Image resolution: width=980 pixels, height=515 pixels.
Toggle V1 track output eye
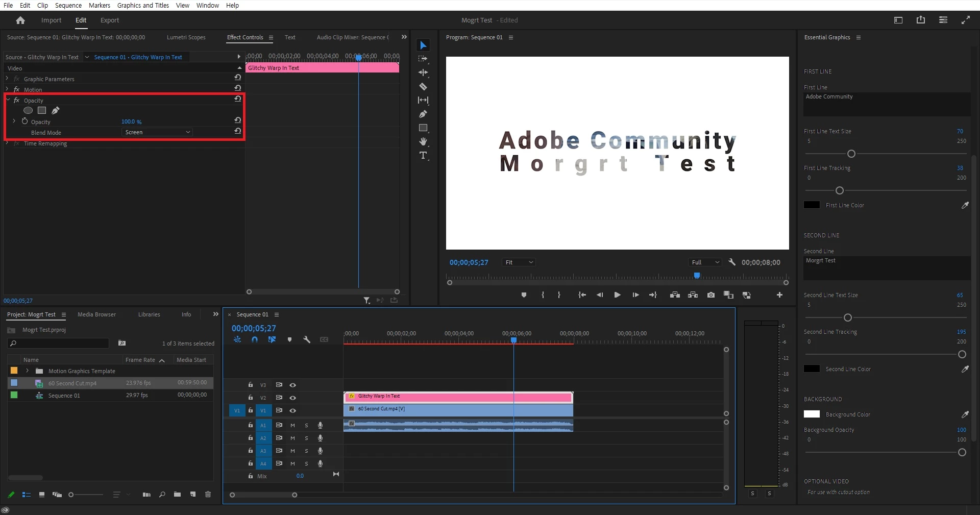(x=292, y=410)
